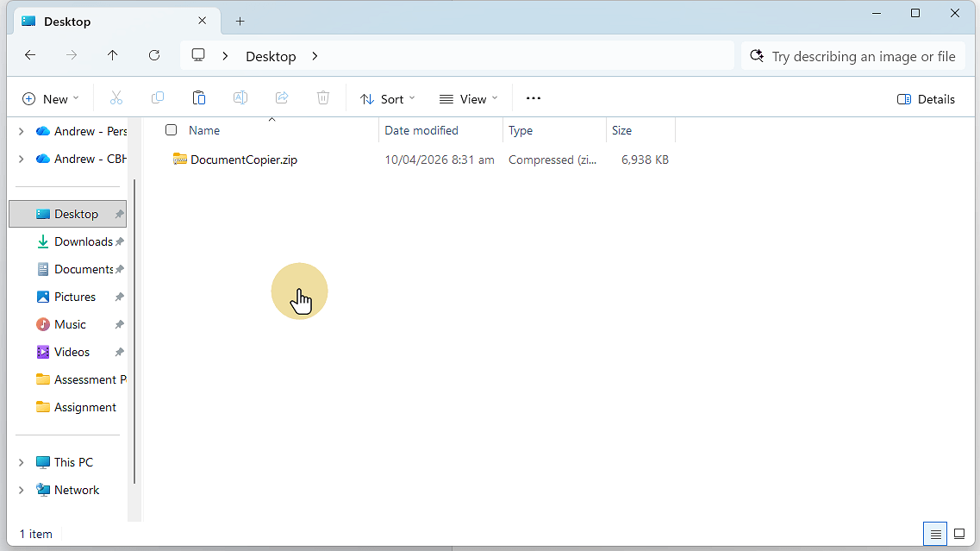Open the Sort options dropdown
The width and height of the screenshot is (980, 551).
387,98
